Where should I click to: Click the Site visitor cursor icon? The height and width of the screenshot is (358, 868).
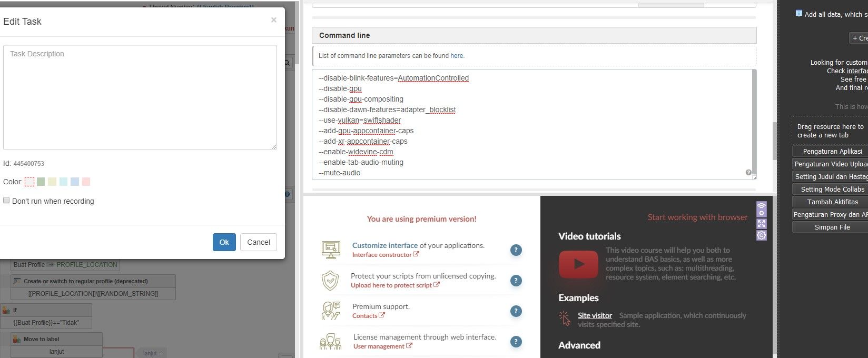click(565, 319)
